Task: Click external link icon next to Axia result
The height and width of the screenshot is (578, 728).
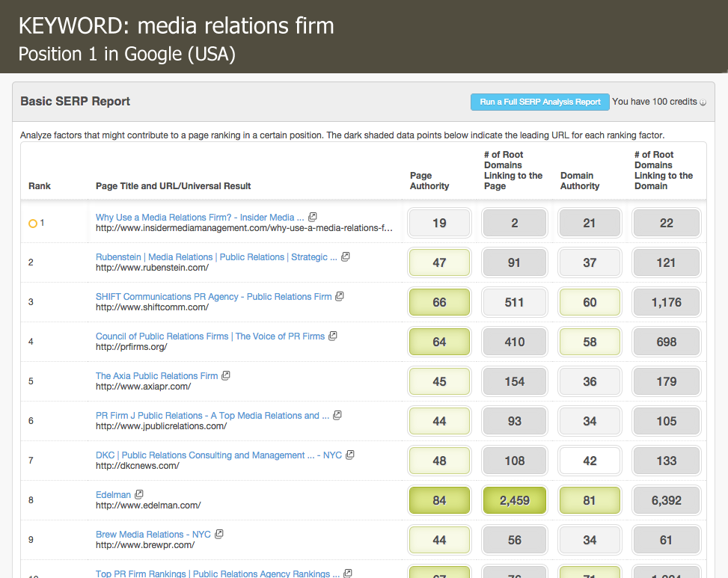Action: pyautogui.click(x=226, y=375)
